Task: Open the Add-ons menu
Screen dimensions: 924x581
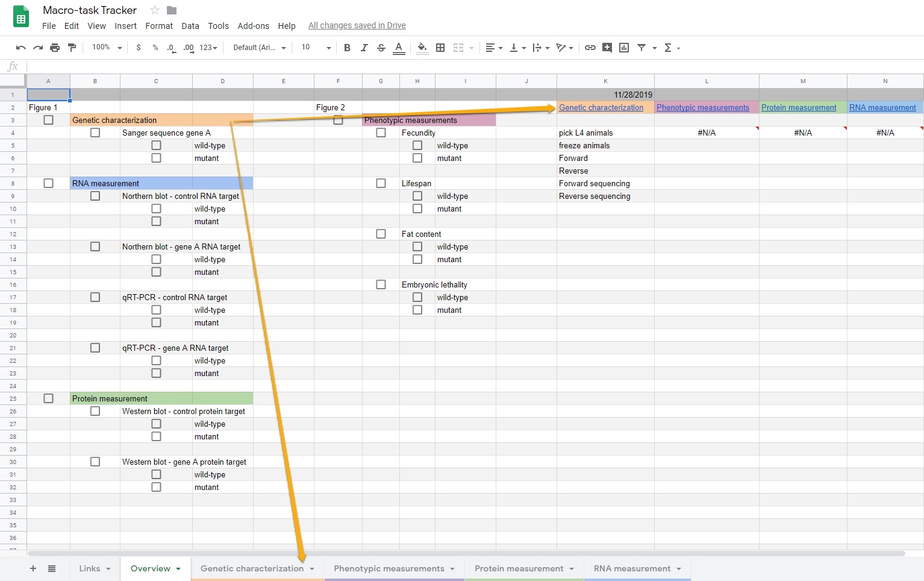Action: click(253, 26)
